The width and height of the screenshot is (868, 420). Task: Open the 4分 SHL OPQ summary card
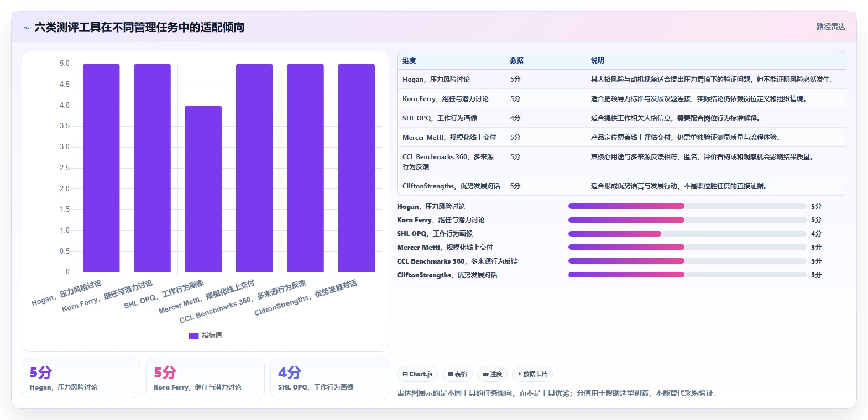[x=330, y=378]
